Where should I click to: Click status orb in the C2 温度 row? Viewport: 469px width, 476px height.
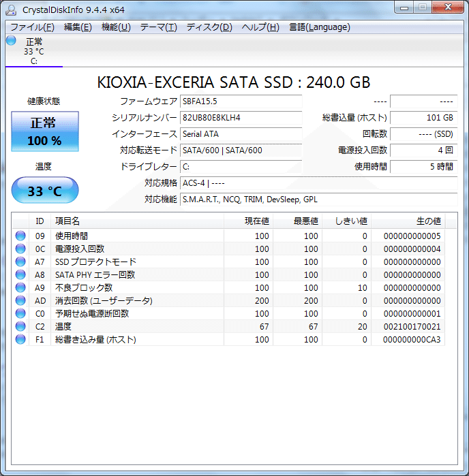pos(20,326)
